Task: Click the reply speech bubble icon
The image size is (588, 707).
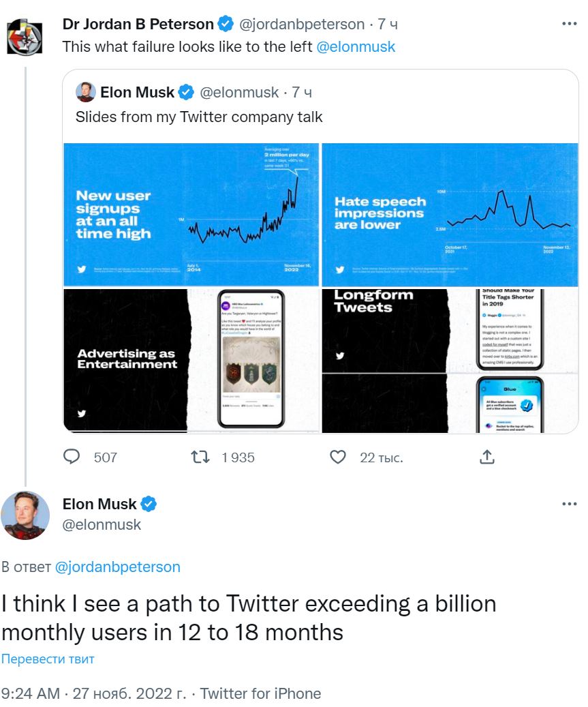Action: pyautogui.click(x=72, y=457)
